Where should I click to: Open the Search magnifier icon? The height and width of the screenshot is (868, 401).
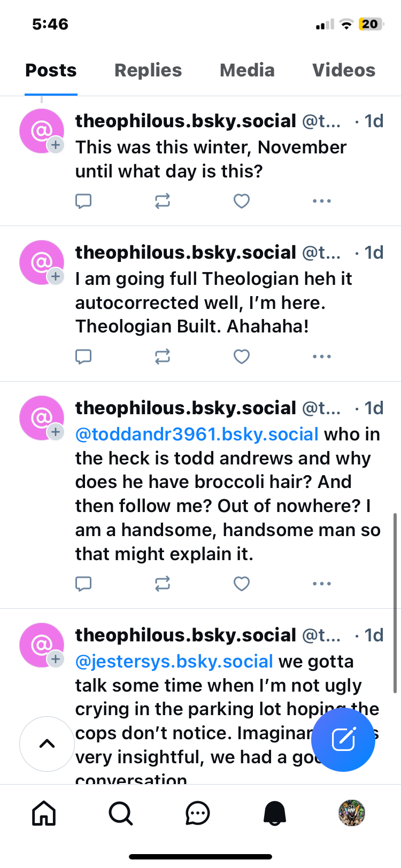click(121, 813)
